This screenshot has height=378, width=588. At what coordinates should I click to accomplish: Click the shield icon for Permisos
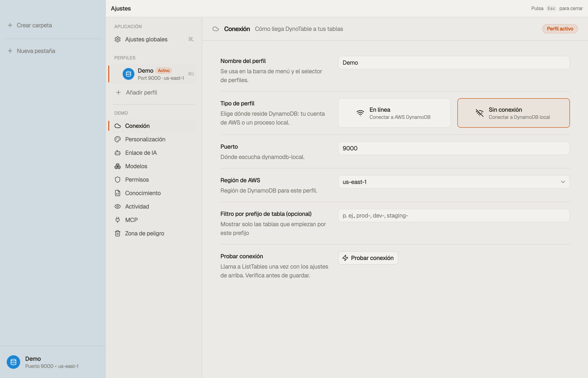[118, 180]
